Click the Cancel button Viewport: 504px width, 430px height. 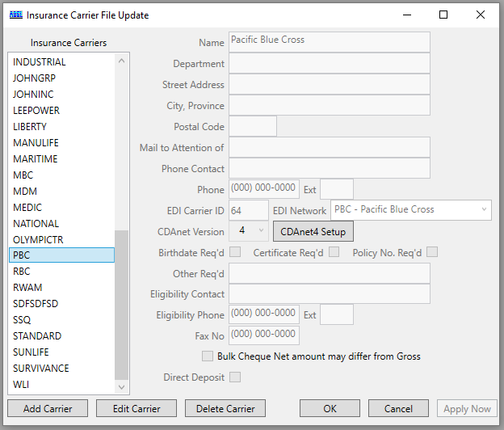tap(398, 408)
